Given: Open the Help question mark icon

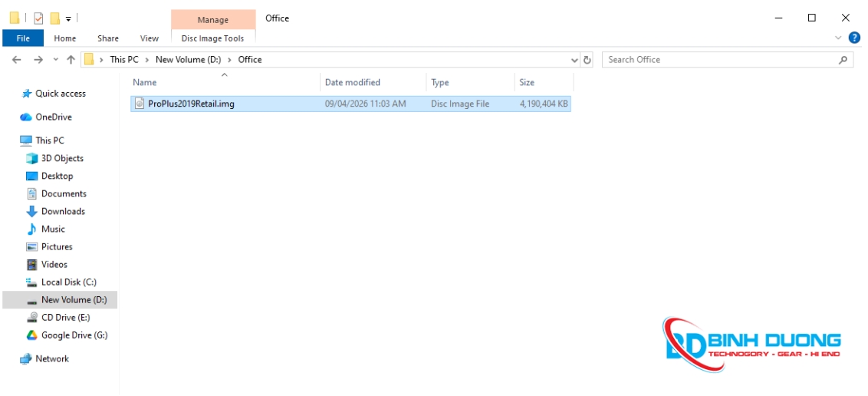Looking at the screenshot, I should coord(854,38).
